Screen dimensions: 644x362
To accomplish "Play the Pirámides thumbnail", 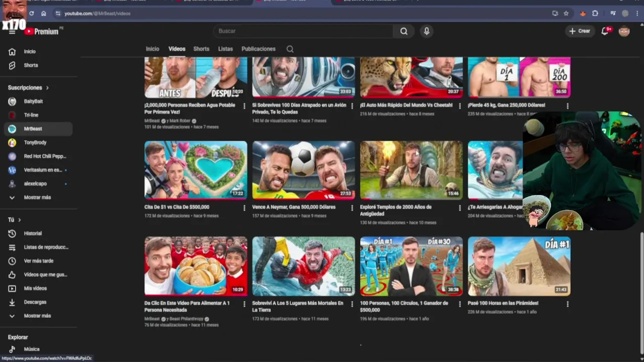I will (x=519, y=266).
